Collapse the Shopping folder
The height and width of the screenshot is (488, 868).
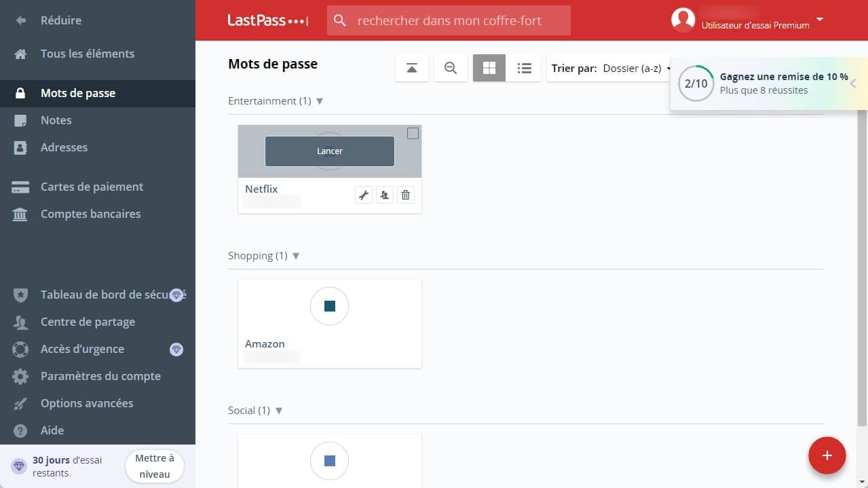click(296, 256)
